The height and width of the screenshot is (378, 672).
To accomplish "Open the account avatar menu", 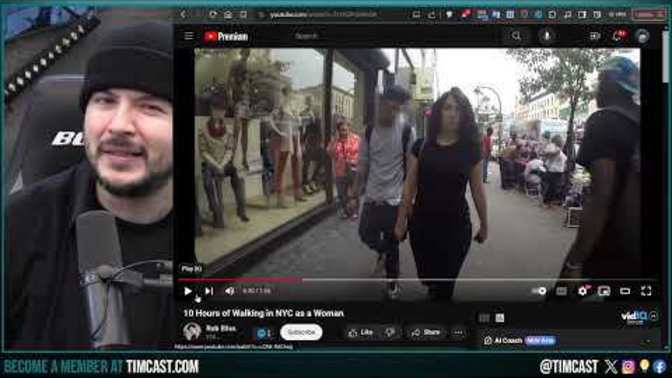I will click(x=642, y=36).
